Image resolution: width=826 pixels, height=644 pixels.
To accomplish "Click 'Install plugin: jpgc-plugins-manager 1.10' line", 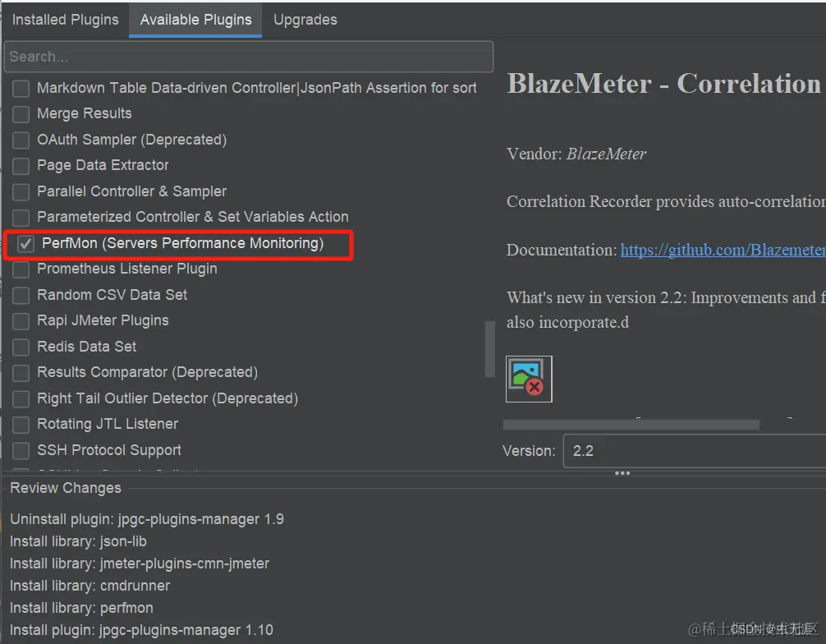I will pos(142,630).
